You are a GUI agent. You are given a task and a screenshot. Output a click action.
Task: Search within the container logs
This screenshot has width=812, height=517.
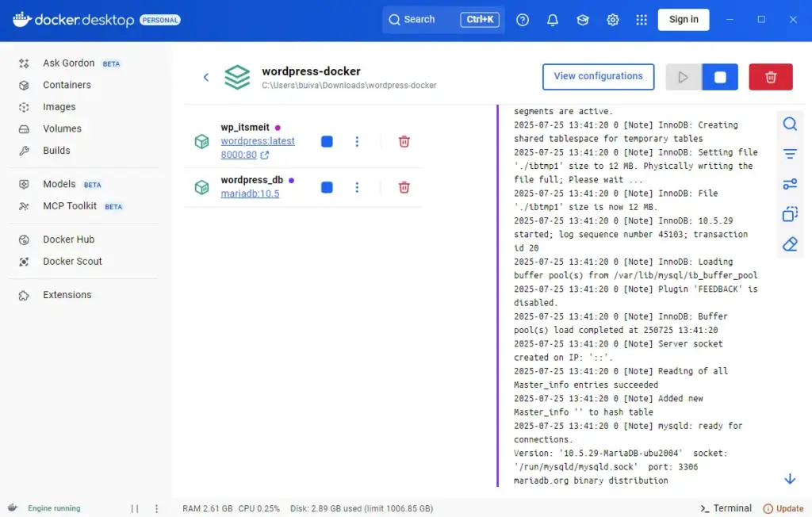tap(790, 124)
